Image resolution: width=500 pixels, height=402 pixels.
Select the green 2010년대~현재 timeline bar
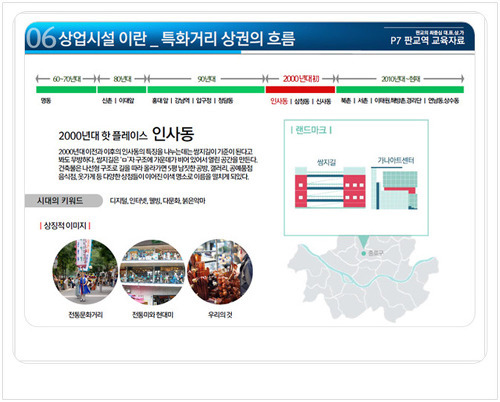(x=400, y=89)
